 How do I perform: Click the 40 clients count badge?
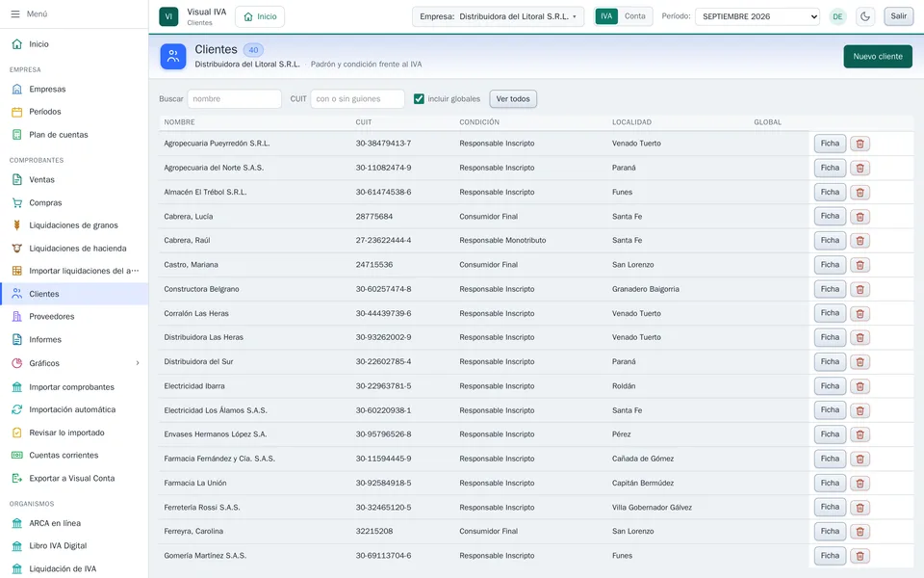click(253, 50)
